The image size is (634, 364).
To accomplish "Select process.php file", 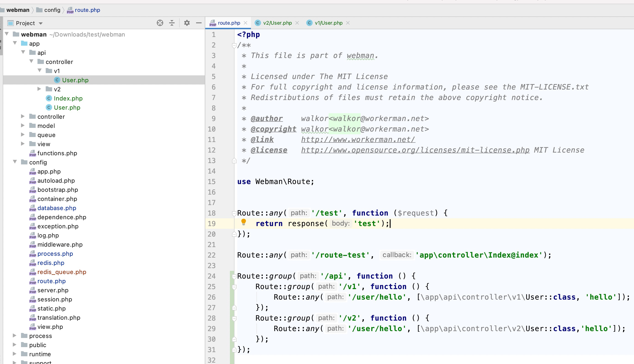I will point(55,253).
